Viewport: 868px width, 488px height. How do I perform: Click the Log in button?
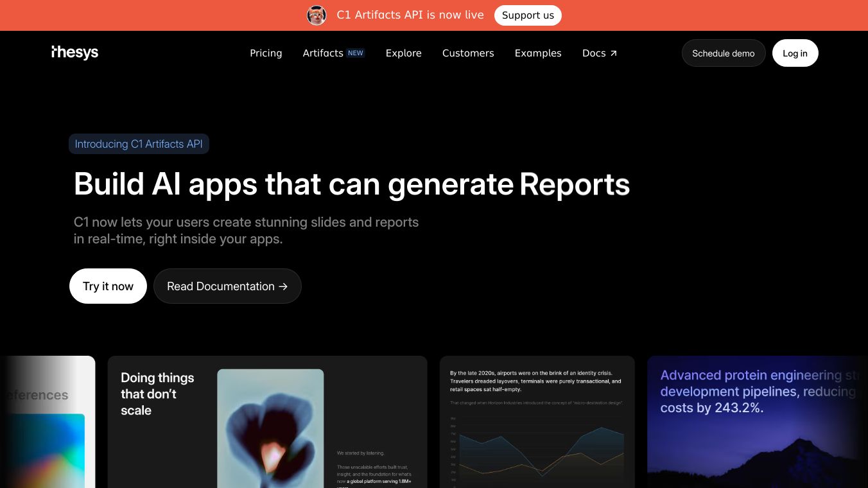coord(795,53)
